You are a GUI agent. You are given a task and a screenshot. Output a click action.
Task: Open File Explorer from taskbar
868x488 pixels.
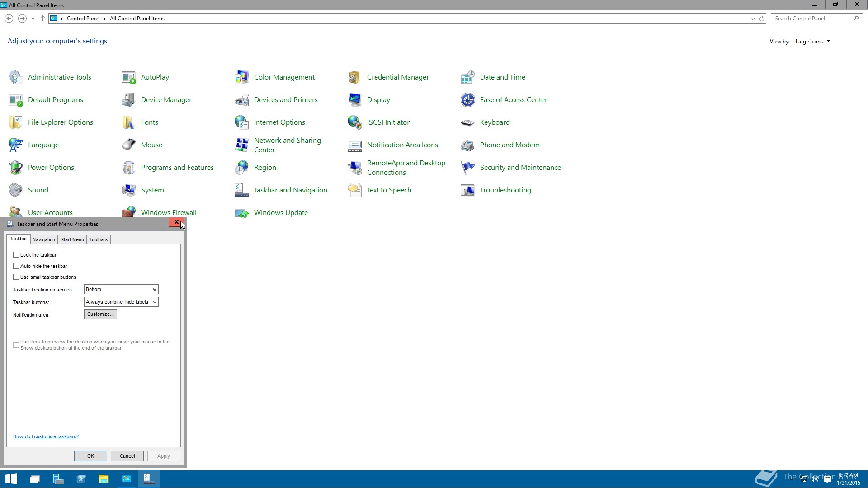click(x=104, y=479)
